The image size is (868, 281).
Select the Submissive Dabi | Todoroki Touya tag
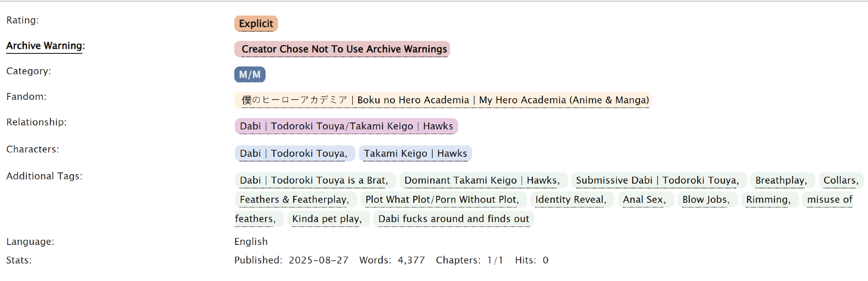(x=657, y=181)
